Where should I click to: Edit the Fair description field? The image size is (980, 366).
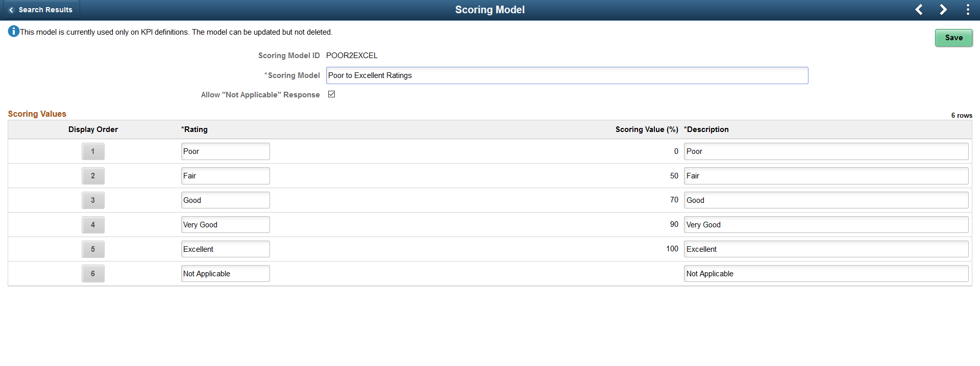click(x=826, y=176)
